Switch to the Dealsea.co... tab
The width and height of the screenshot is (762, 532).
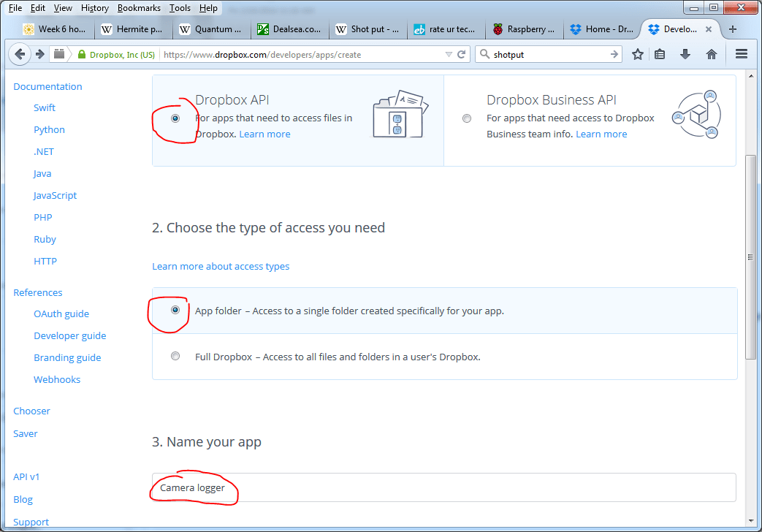tap(289, 29)
